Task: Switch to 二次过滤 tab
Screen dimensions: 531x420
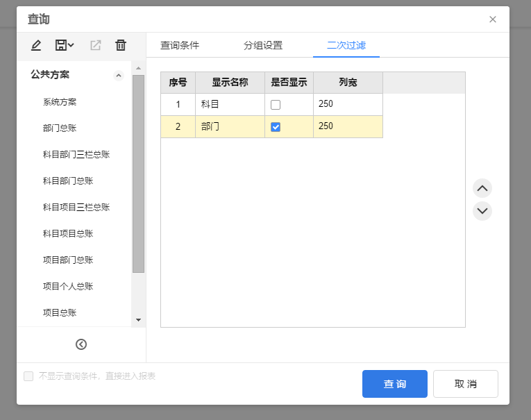Action: [346, 45]
